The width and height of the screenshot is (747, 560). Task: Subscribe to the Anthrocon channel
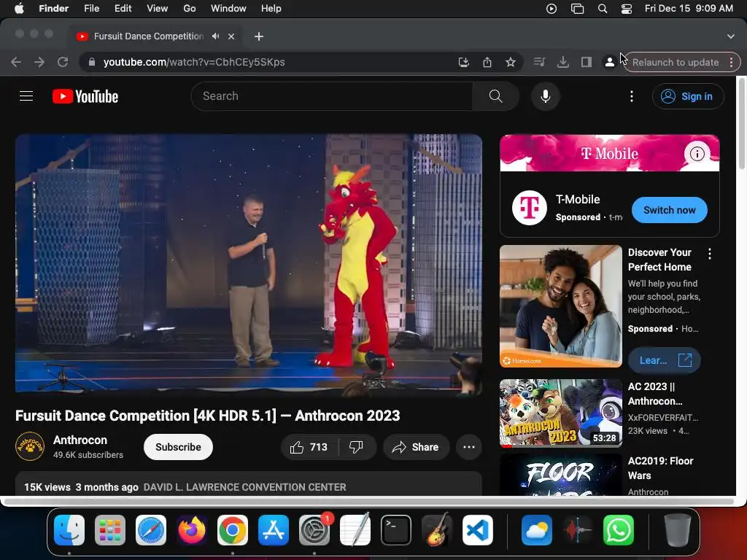(178, 447)
